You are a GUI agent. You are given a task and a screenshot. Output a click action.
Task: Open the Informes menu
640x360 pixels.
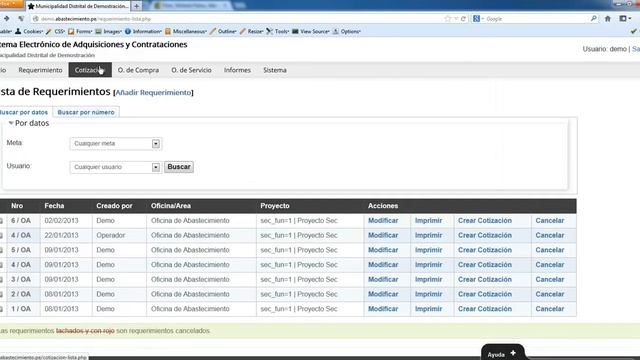click(237, 70)
